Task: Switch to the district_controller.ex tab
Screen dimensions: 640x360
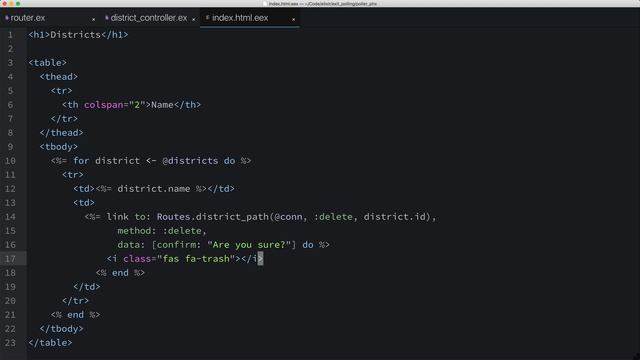Action: [149, 18]
